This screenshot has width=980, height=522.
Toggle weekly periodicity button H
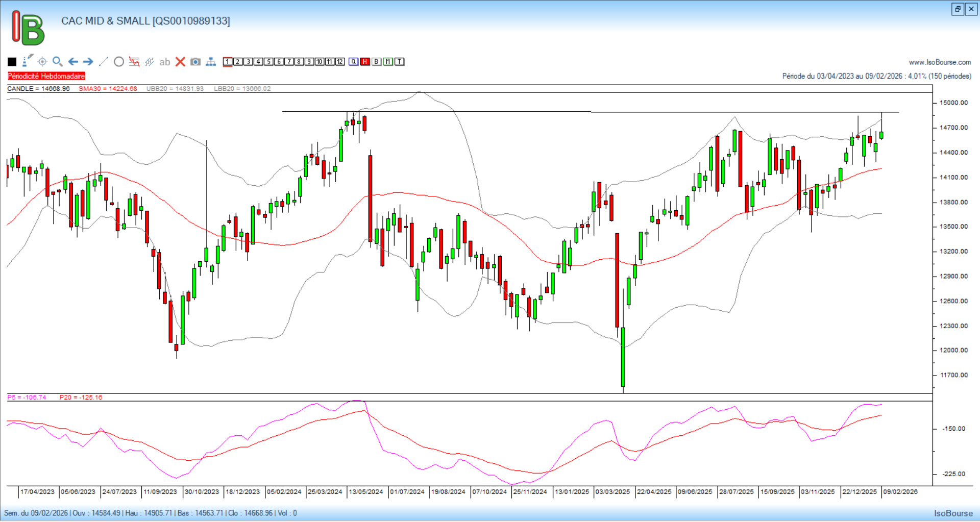click(x=365, y=62)
